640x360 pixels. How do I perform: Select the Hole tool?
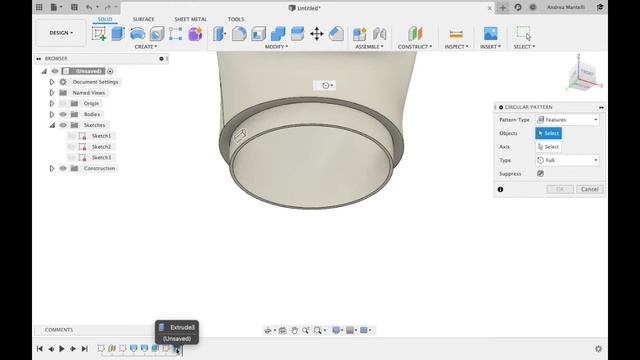pyautogui.click(x=157, y=33)
